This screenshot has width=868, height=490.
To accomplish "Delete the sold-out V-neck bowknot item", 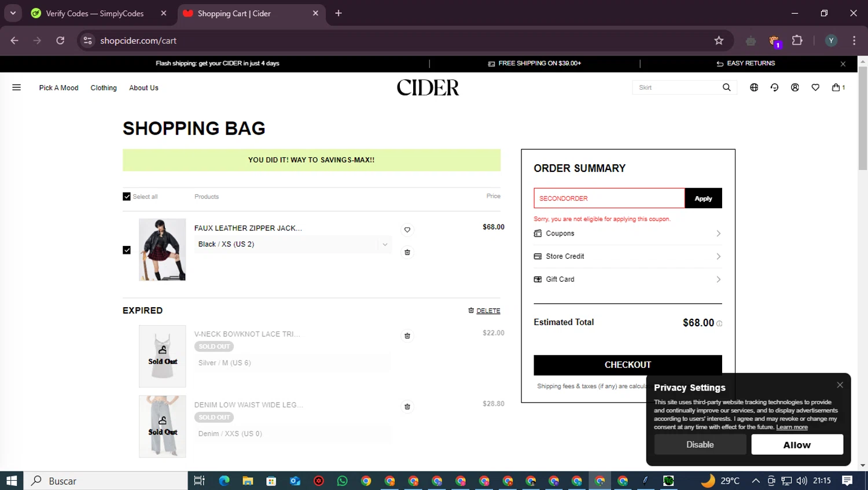I will point(407,336).
